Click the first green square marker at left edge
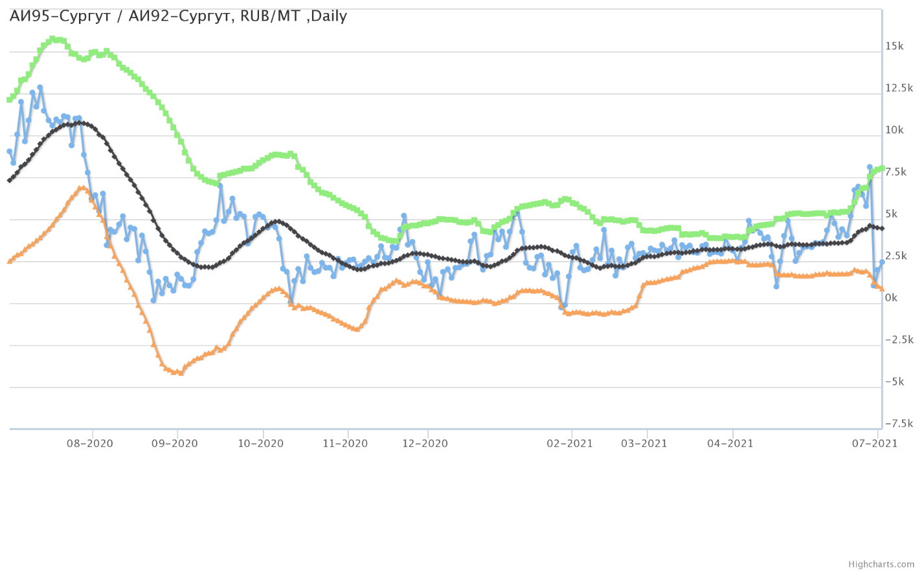 tap(9, 100)
